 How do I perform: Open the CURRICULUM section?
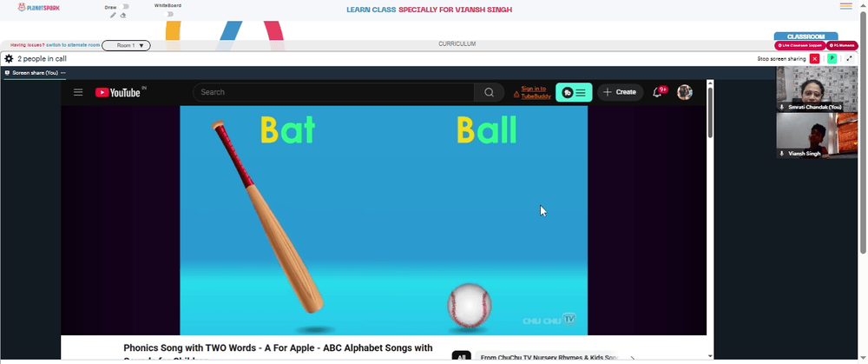coord(457,43)
